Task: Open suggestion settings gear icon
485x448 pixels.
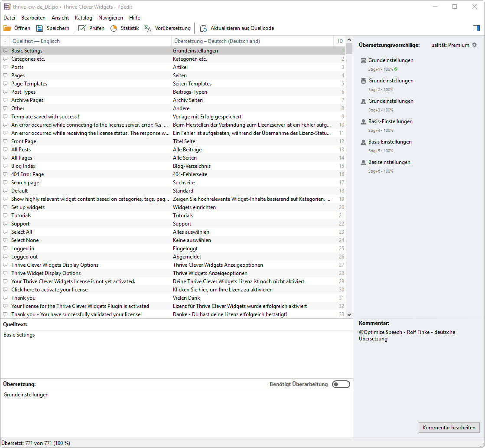Action: [475, 45]
